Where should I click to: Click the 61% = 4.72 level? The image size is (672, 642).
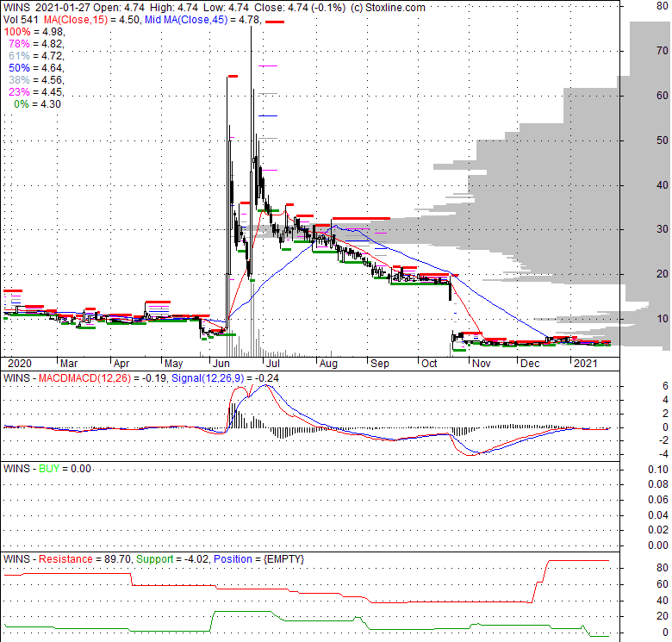(36, 56)
